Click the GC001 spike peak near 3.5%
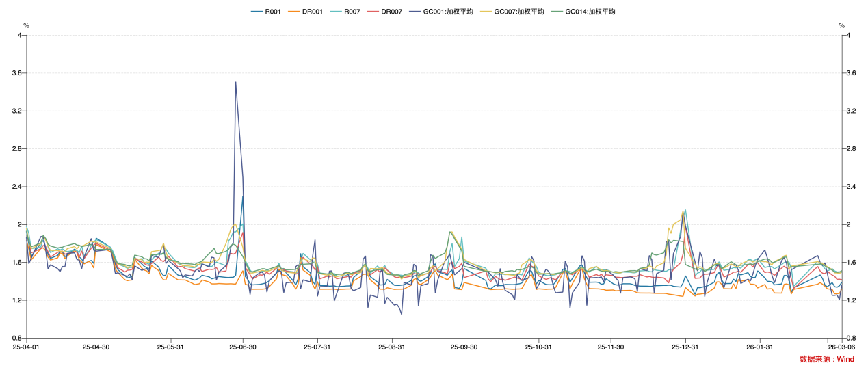The image size is (868, 370). tap(236, 82)
